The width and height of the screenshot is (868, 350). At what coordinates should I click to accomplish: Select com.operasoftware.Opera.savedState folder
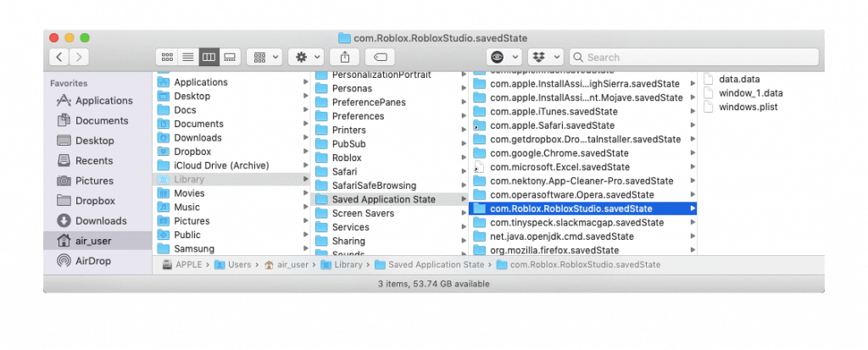[x=583, y=195]
